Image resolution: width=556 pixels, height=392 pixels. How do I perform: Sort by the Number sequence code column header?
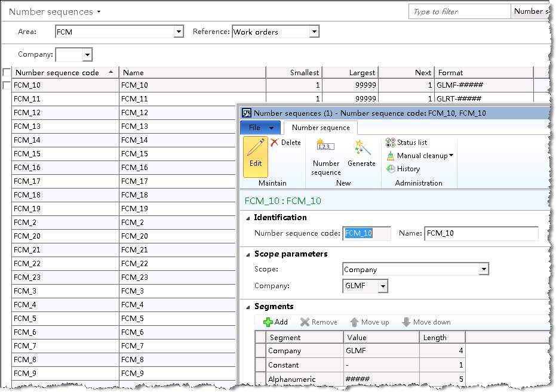point(65,72)
